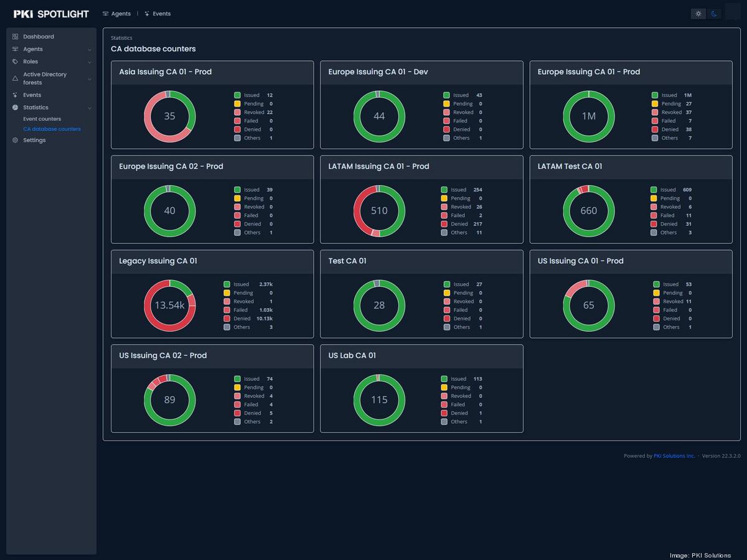Click the Active Directory forests triangle icon
747x560 pixels.
16,78
